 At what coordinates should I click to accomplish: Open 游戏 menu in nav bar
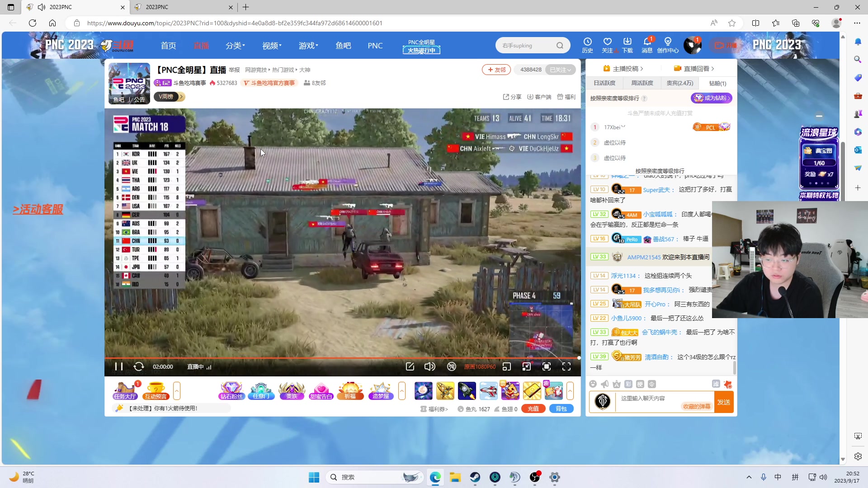coord(308,46)
